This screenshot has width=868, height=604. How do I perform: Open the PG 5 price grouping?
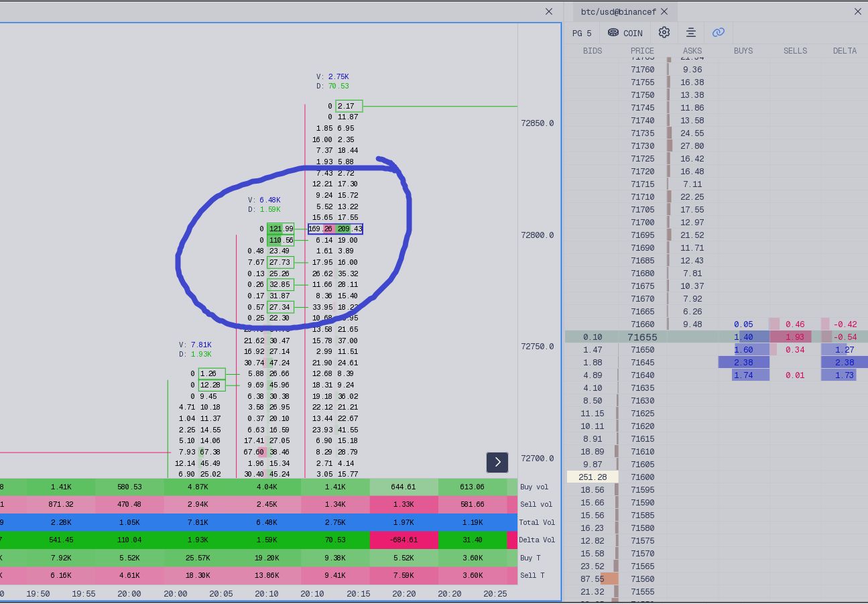point(582,33)
